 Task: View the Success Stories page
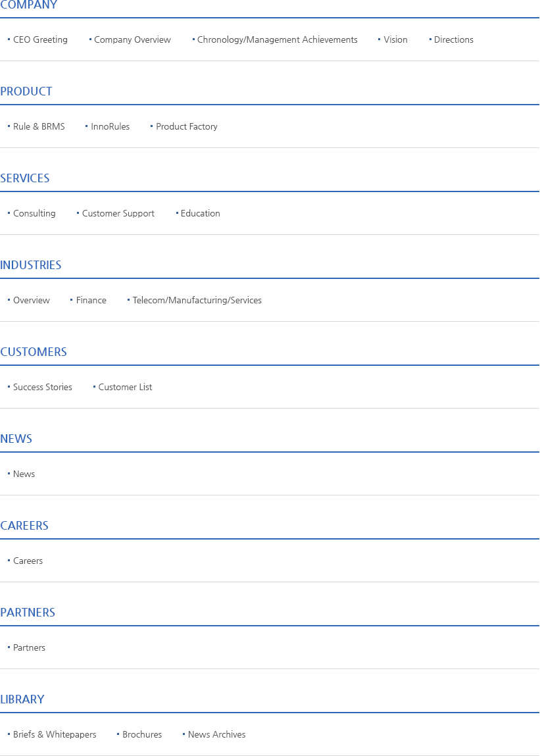tap(42, 387)
